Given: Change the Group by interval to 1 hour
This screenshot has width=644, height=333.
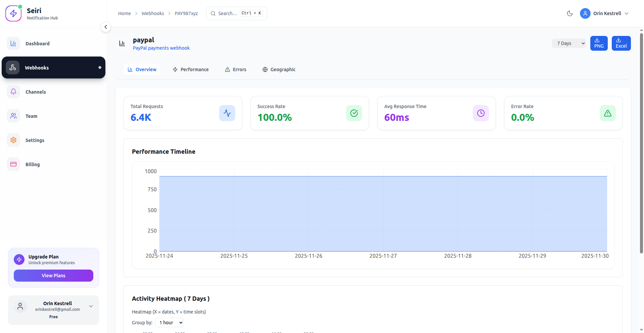Looking at the screenshot, I should [169, 322].
